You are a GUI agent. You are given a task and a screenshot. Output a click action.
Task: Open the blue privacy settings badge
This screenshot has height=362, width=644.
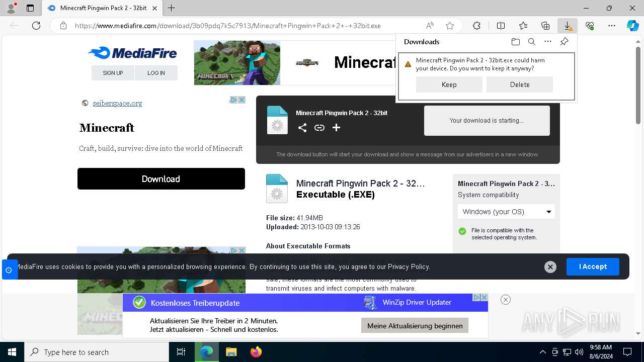click(9, 270)
